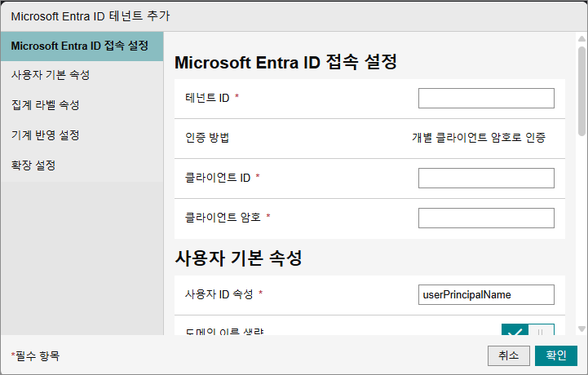The height and width of the screenshot is (375, 588).
Task: Focus the 클라이언트 ID input field
Action: point(486,178)
